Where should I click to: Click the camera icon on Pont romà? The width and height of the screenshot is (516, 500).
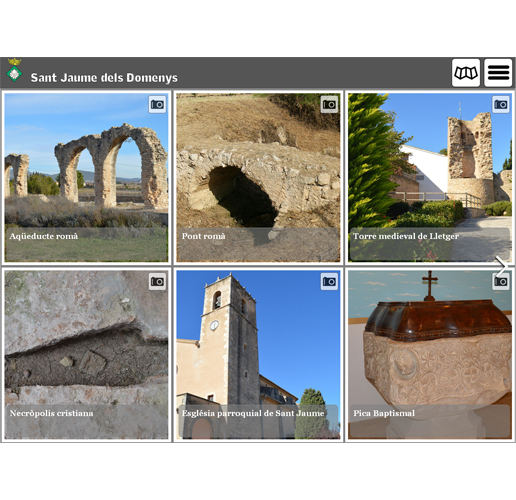(x=329, y=105)
